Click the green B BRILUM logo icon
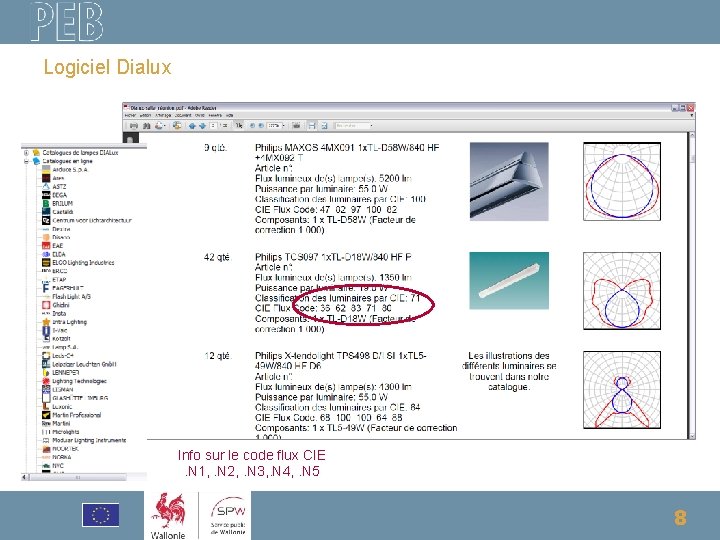 (x=46, y=203)
